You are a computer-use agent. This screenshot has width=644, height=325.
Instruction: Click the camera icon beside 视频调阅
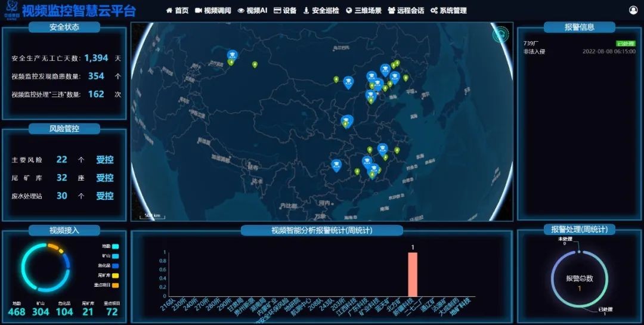coord(198,11)
